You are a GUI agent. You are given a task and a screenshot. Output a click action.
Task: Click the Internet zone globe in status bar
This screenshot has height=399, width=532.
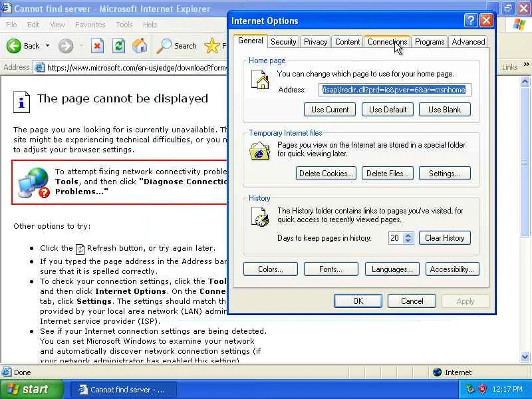click(437, 372)
